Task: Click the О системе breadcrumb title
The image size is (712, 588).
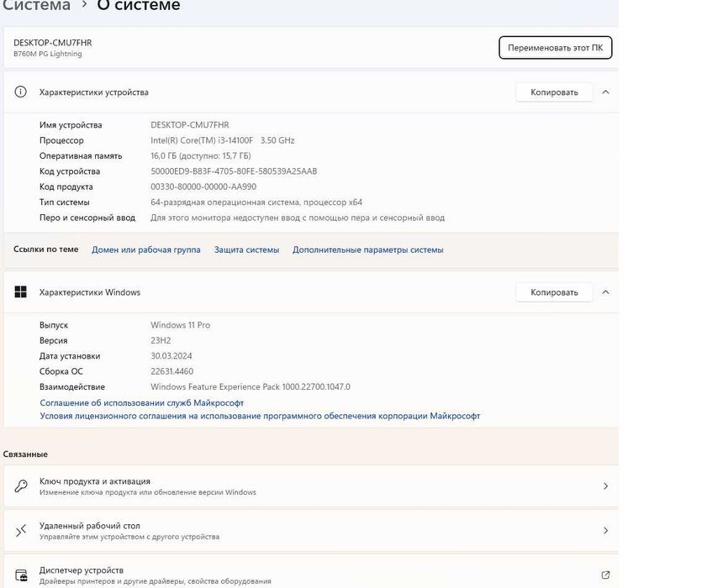Action: pos(139,5)
